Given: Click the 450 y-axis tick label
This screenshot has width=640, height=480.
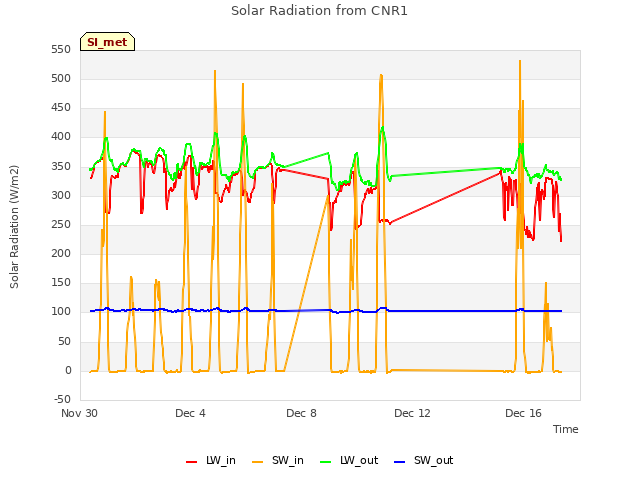Looking at the screenshot, I should pos(61,108).
